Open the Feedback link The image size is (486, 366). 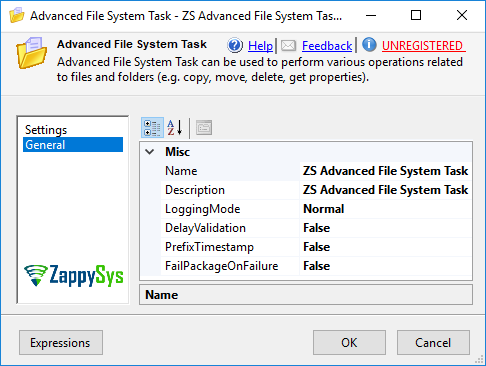pos(327,46)
